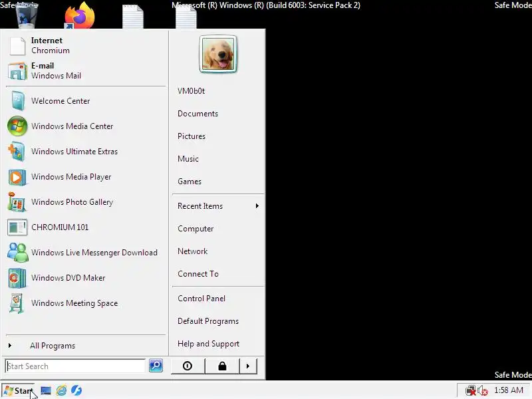
Task: Open Windows Meeting Space icon
Action: click(17, 303)
